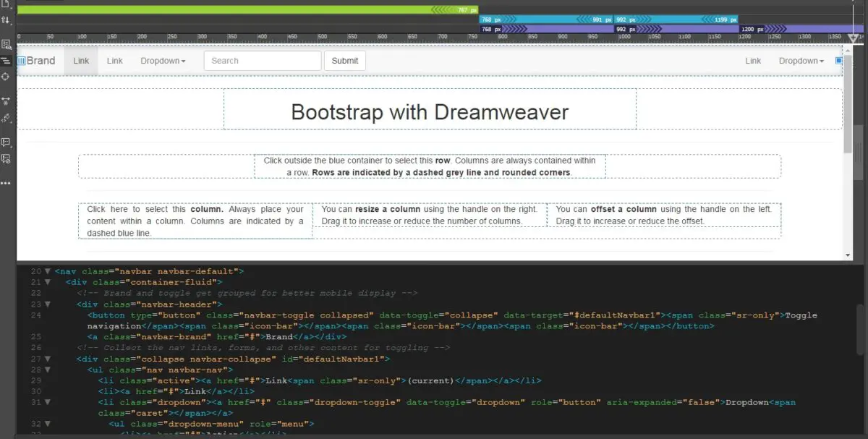The image size is (868, 439).
Task: Select the 'resize a column' text block
Action: coord(430,215)
